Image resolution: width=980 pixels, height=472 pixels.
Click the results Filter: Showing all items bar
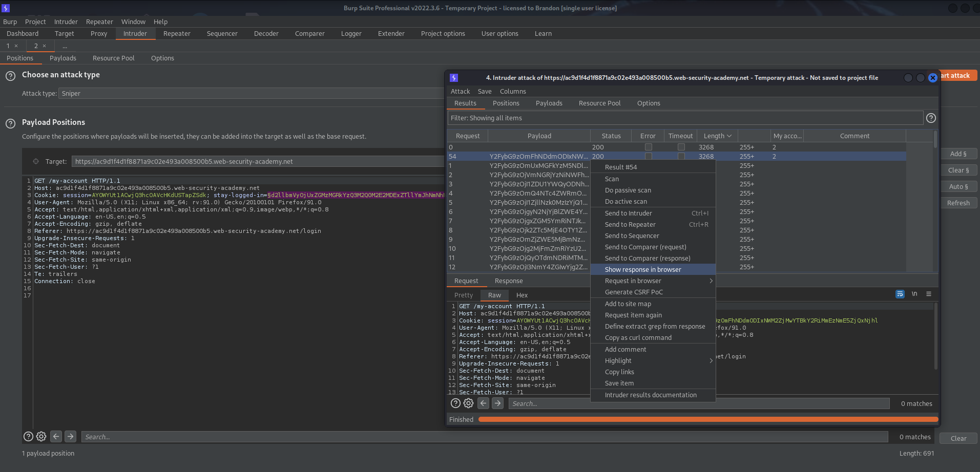[x=685, y=118]
